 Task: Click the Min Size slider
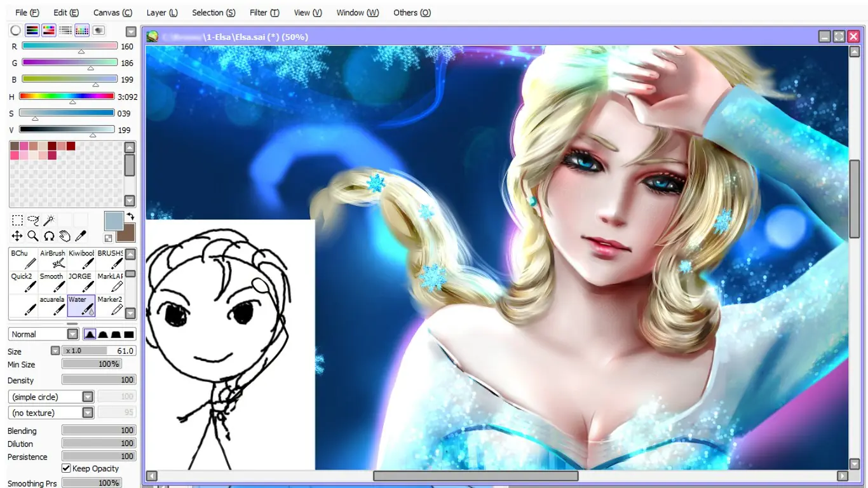pos(91,364)
